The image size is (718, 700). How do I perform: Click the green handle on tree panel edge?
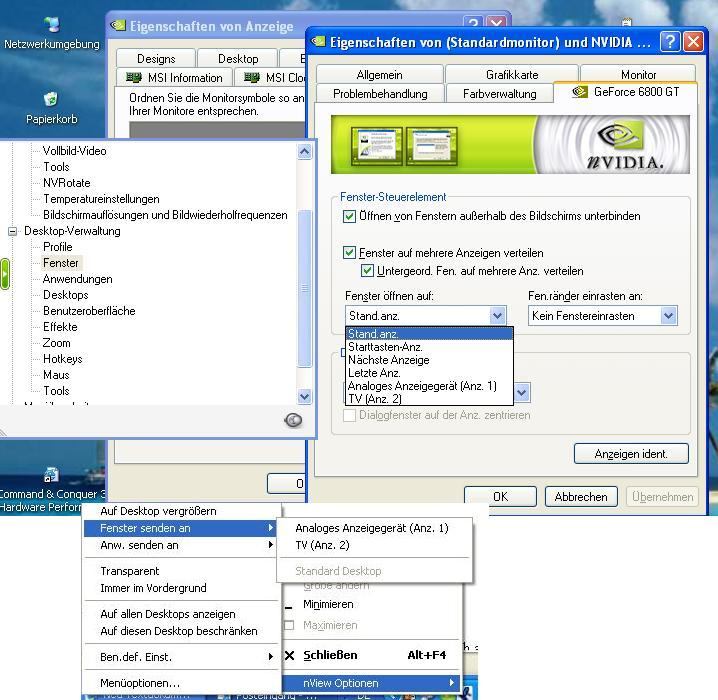5,274
